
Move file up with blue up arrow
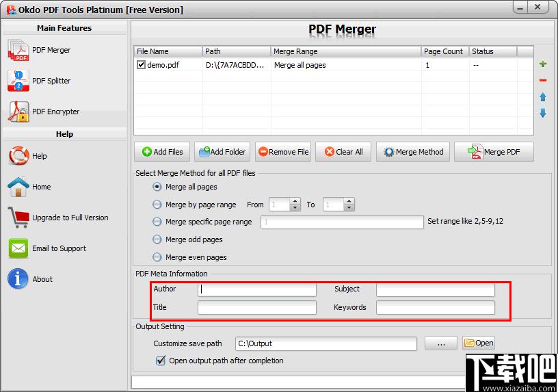[x=543, y=97]
